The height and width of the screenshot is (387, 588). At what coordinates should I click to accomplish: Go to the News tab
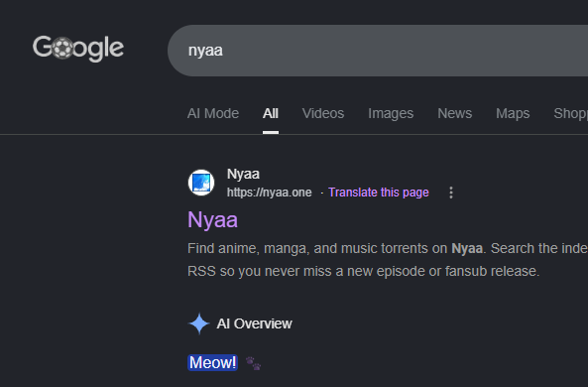(x=454, y=113)
